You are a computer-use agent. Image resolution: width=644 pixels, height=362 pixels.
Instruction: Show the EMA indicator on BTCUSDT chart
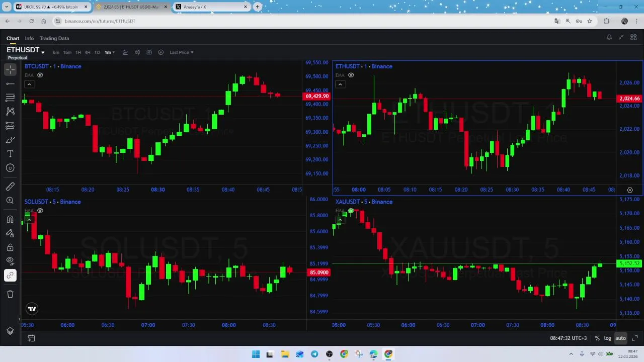pos(40,75)
